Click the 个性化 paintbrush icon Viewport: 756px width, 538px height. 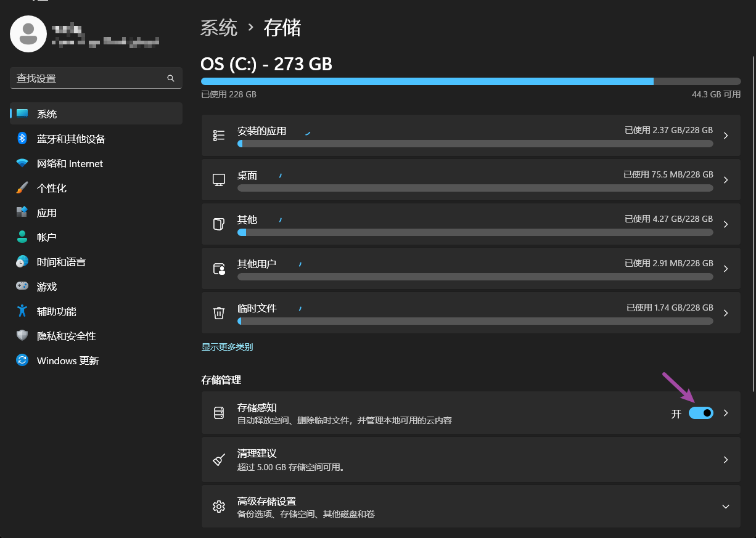click(22, 188)
